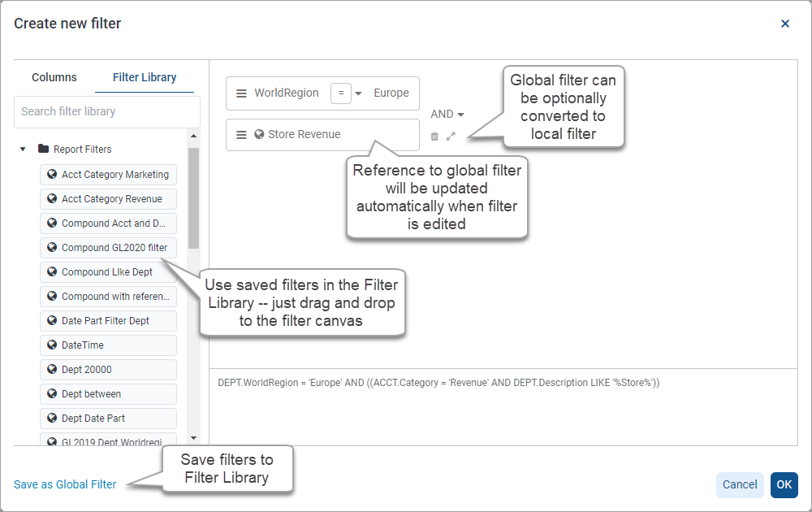812x512 pixels.
Task: Switch to the Columns tab
Action: (x=54, y=78)
